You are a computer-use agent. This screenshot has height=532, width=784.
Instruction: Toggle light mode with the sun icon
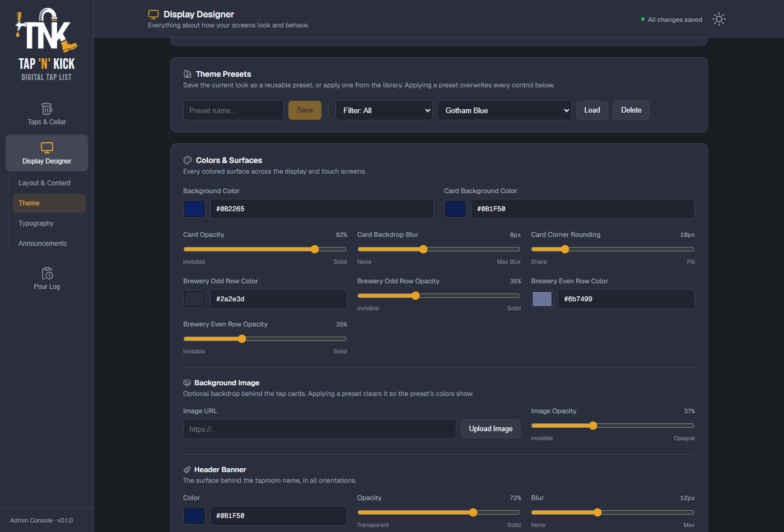pyautogui.click(x=719, y=19)
